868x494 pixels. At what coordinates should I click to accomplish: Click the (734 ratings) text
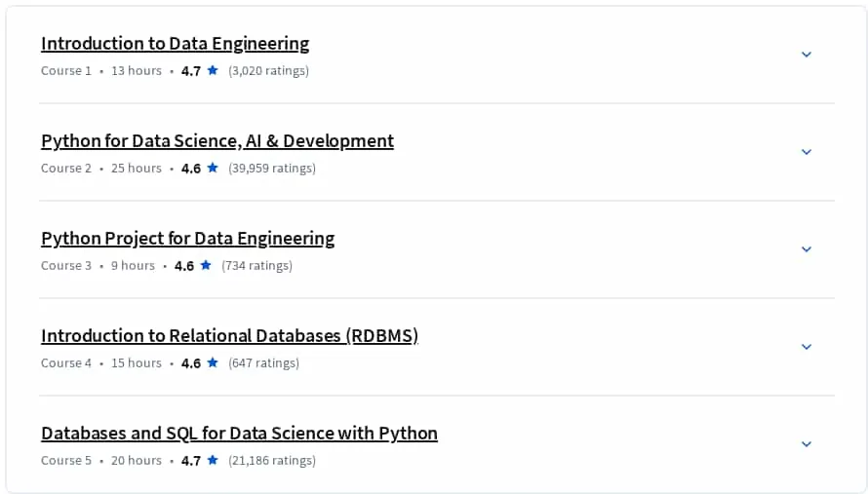click(x=256, y=266)
